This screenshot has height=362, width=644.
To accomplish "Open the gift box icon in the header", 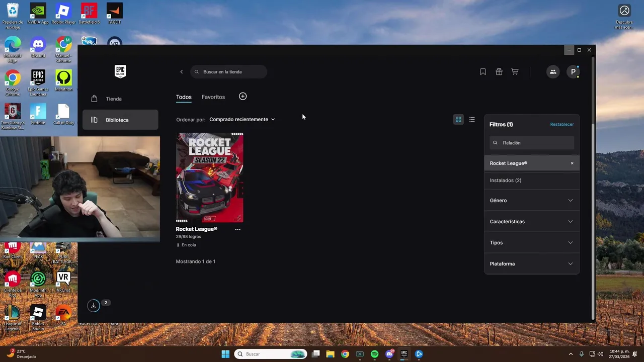I will (499, 72).
